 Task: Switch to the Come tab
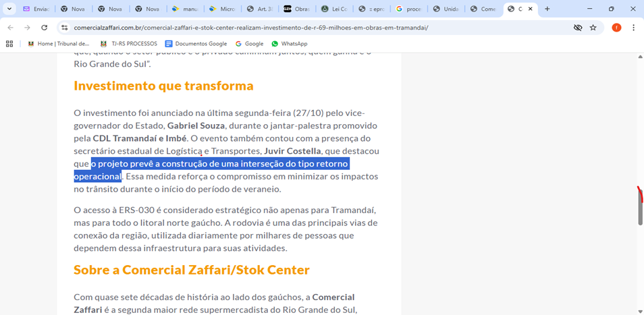(484, 9)
